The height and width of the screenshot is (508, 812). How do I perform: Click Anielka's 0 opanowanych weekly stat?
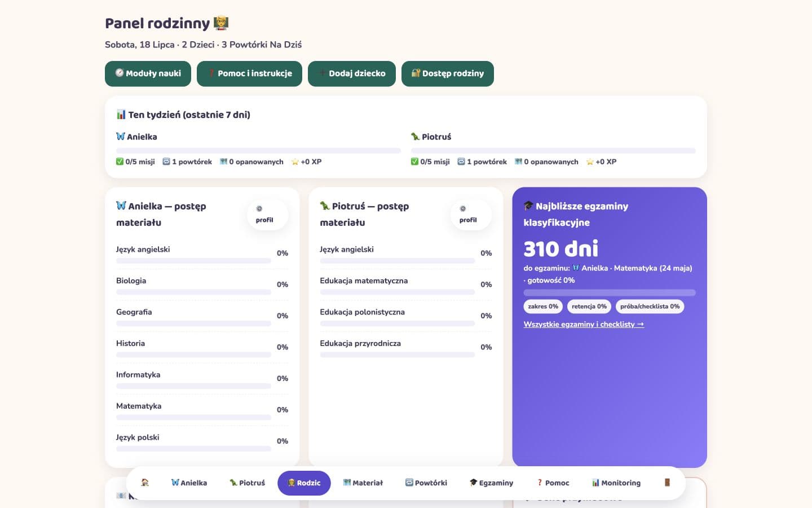click(x=251, y=161)
